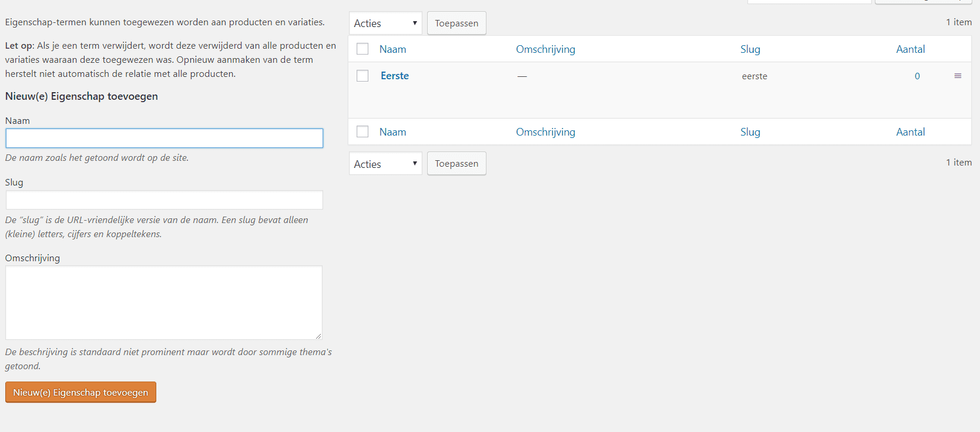
Task: Click the "1 item" count below the table
Action: [959, 163]
